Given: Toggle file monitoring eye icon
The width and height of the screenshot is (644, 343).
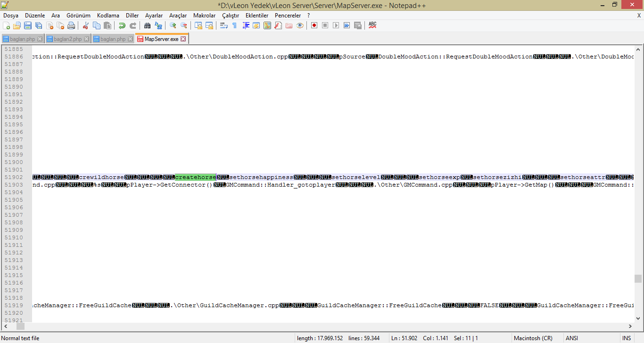Looking at the screenshot, I should pos(300,25).
